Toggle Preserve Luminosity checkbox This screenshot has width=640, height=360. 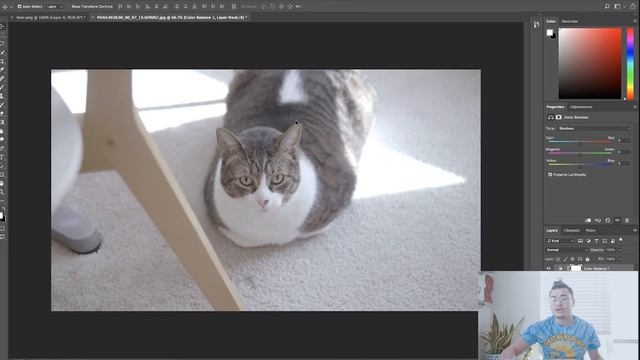click(550, 174)
